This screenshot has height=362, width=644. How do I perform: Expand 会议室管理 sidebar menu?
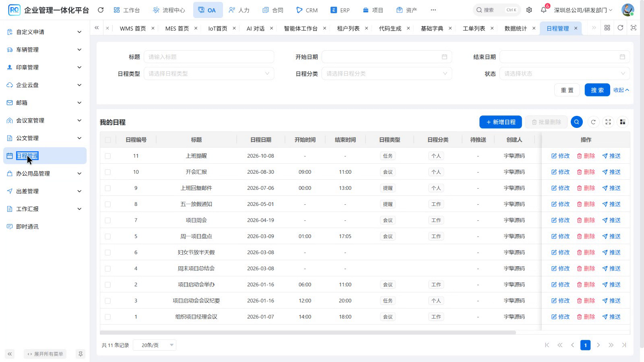pyautogui.click(x=45, y=120)
